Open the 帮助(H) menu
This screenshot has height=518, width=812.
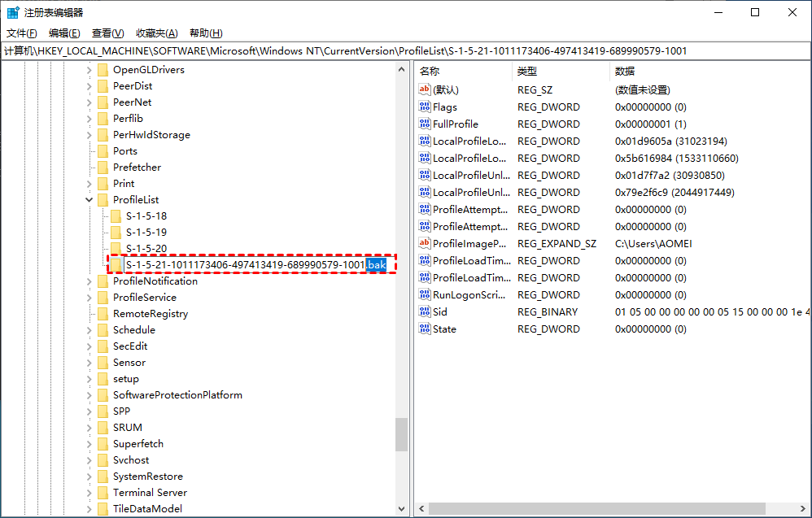tap(206, 33)
